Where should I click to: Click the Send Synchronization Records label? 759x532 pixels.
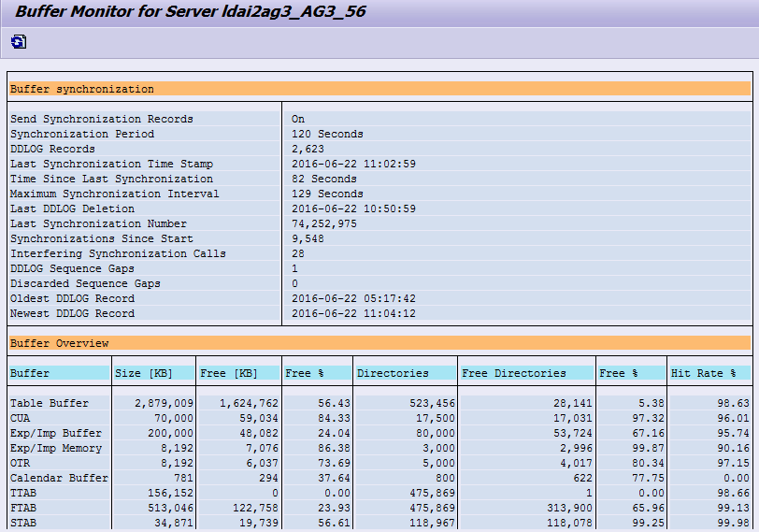(x=102, y=119)
